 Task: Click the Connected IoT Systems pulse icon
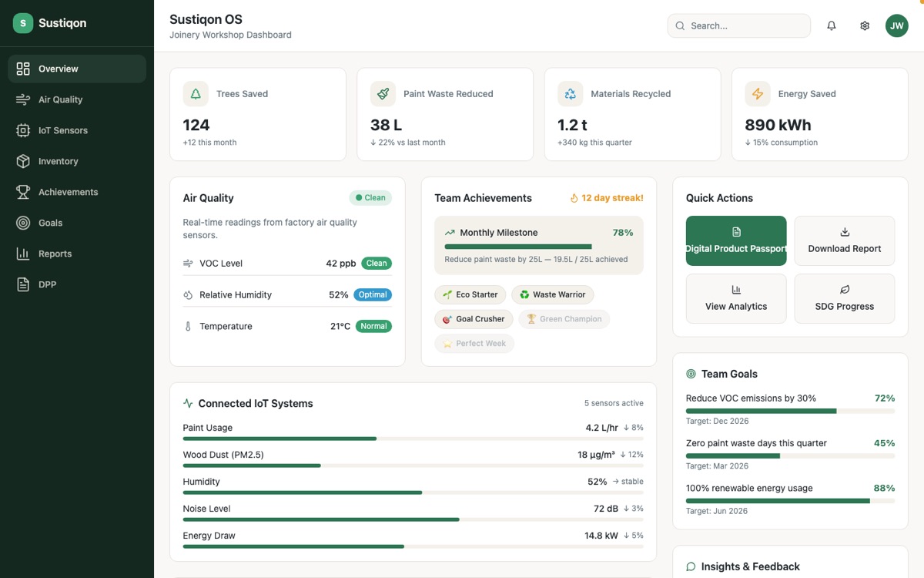188,404
